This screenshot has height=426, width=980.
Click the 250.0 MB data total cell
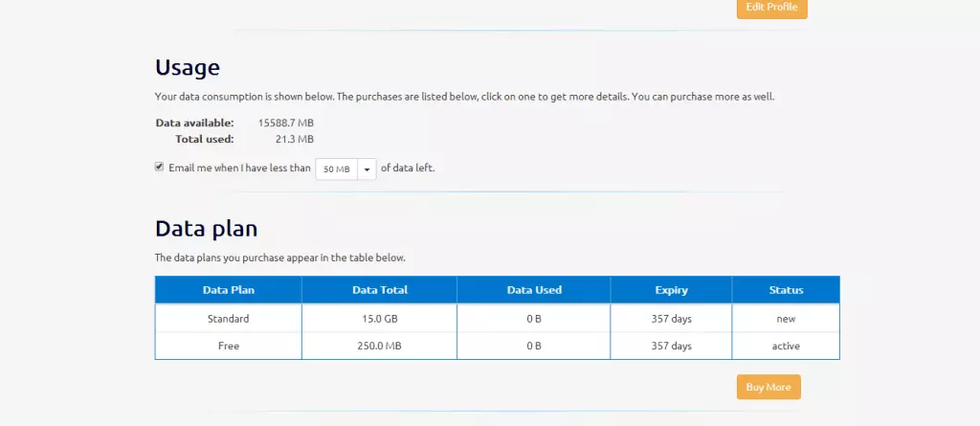click(380, 346)
